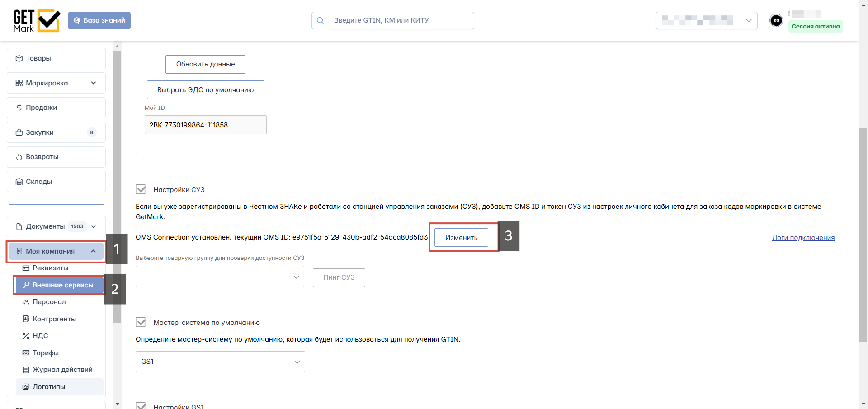Click the Мой ID field
Screen dimensions: 868x409
click(205, 125)
